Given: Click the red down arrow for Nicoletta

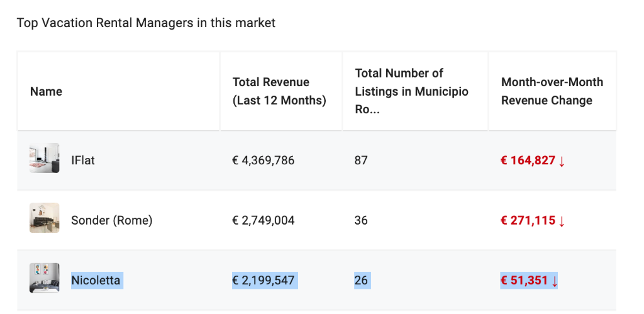Looking at the screenshot, I should (x=555, y=281).
